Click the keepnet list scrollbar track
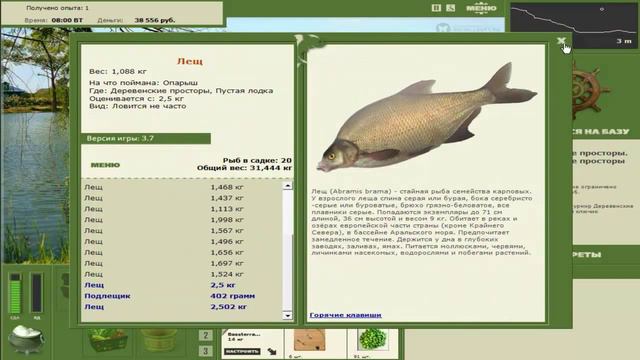The image size is (640, 360). 288,250
